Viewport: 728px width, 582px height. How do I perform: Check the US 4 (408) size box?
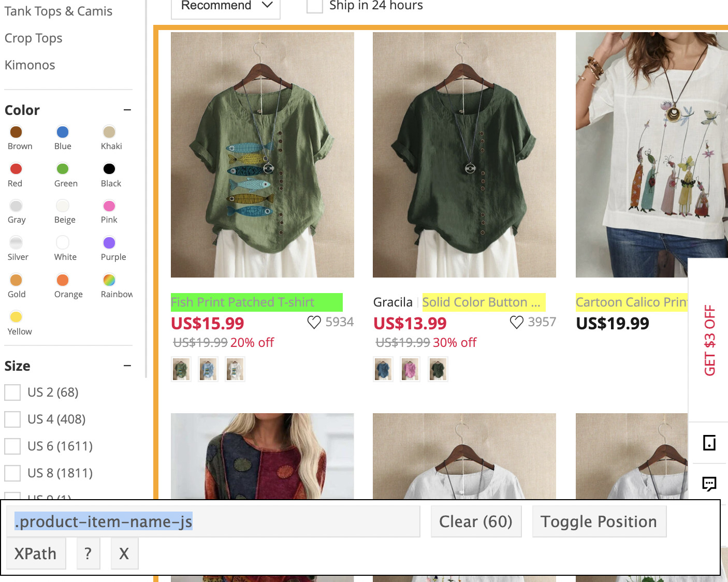(12, 419)
